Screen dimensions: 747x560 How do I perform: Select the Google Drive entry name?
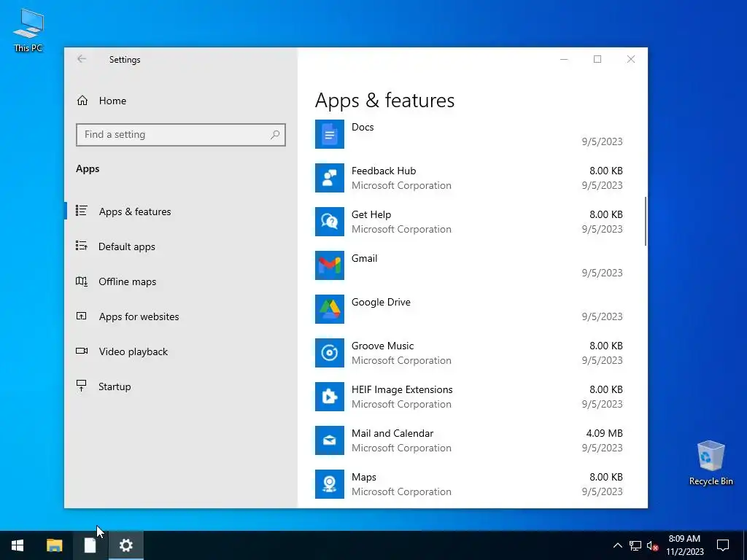381,303
